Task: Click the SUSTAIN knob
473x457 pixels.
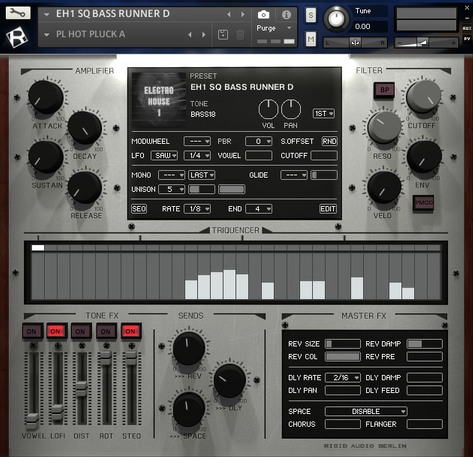Action: [46, 157]
